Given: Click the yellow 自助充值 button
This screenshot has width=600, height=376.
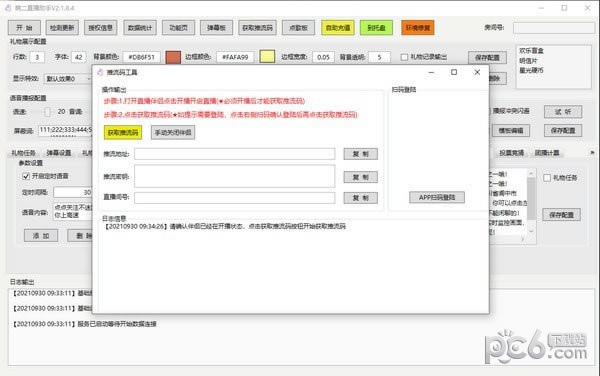Looking at the screenshot, I should point(338,28).
